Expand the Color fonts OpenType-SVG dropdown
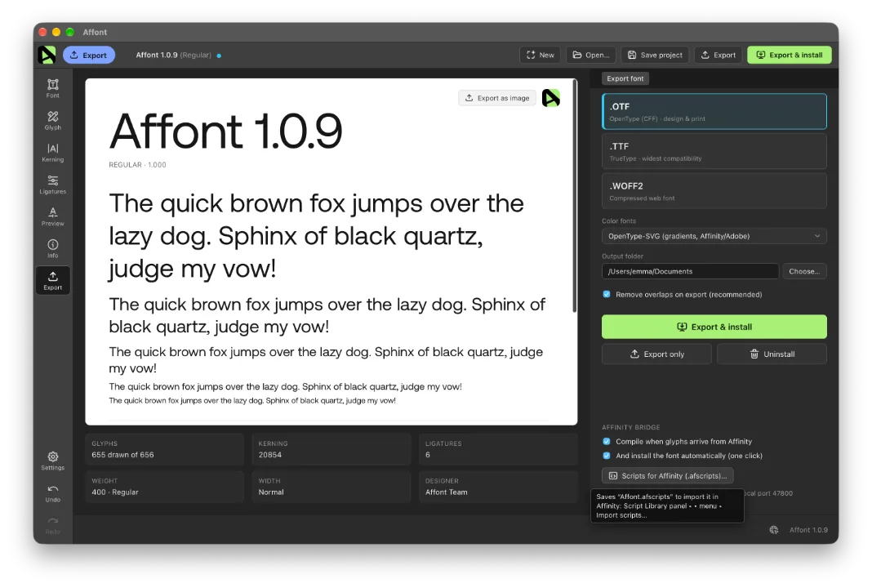872x588 pixels. (x=714, y=236)
